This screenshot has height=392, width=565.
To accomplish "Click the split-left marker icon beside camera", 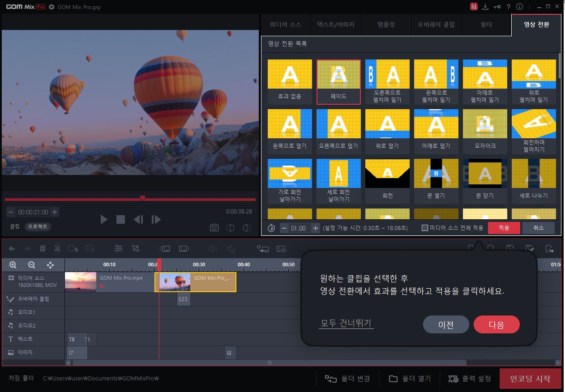I will coord(231,228).
